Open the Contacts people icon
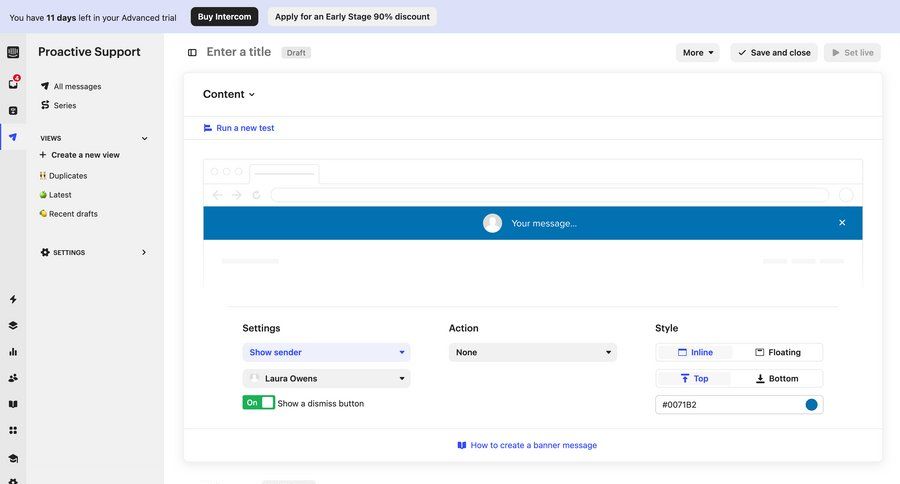900x484 pixels. [x=13, y=378]
